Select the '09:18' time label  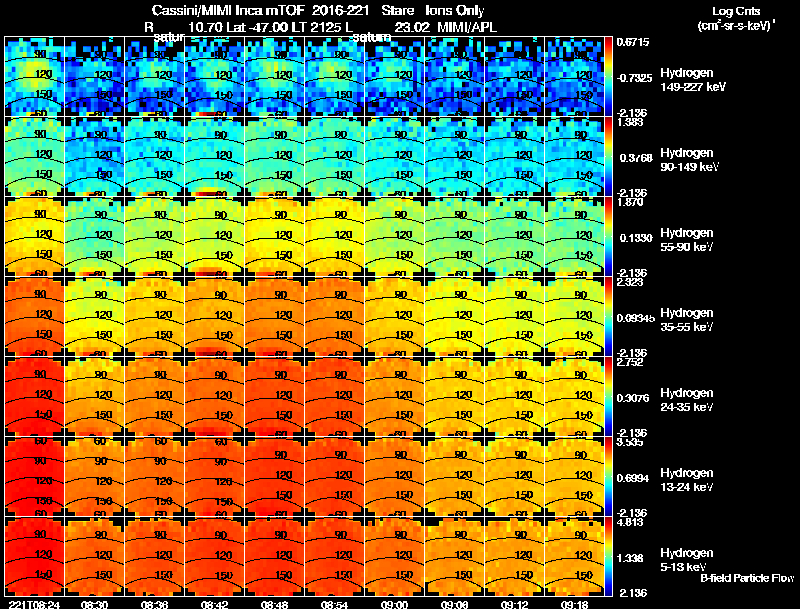[574, 604]
